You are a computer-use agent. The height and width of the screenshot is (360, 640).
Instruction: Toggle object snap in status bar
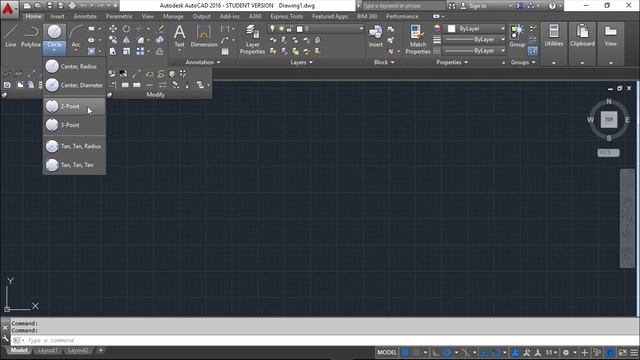point(496,352)
